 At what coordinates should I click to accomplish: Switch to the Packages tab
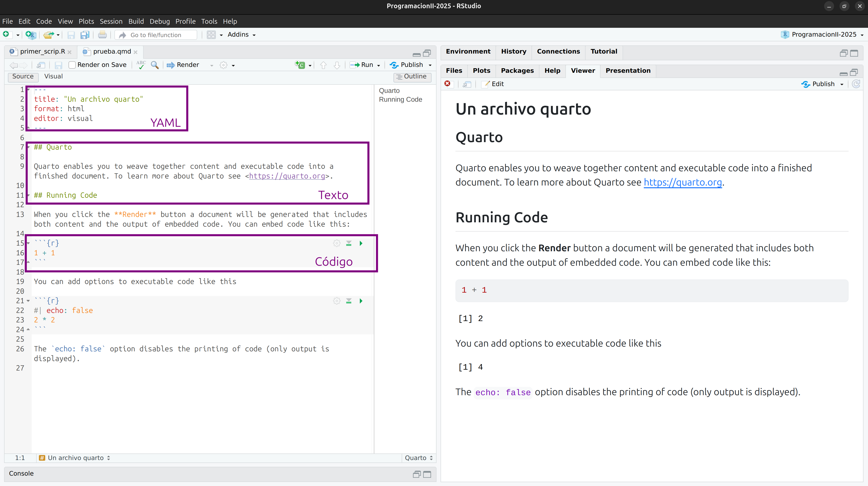517,71
